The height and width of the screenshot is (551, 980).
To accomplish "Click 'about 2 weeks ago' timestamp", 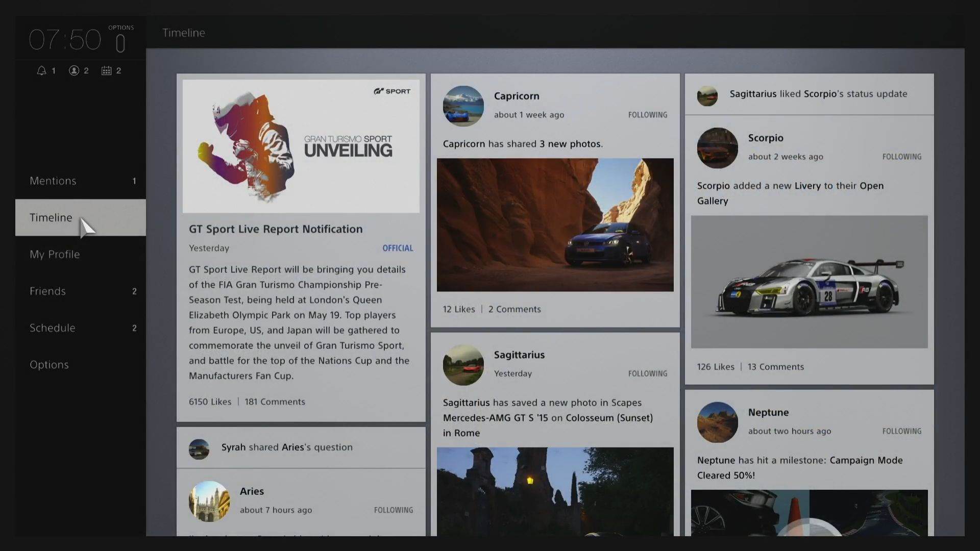I will (786, 157).
